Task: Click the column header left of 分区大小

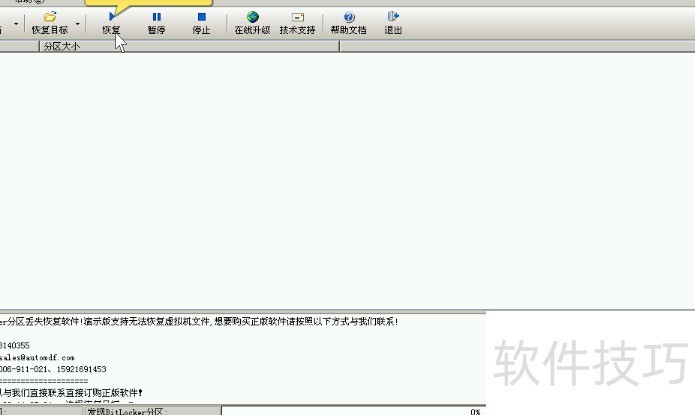Action: [18, 46]
